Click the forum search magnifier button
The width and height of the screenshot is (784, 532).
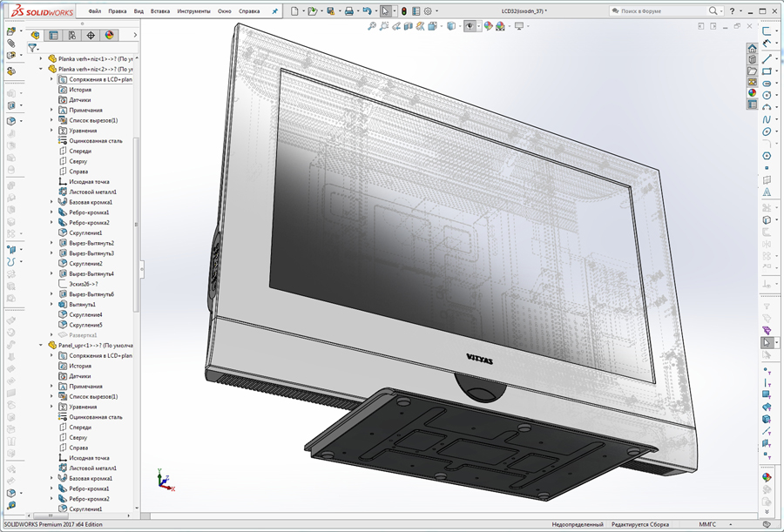[x=713, y=10]
